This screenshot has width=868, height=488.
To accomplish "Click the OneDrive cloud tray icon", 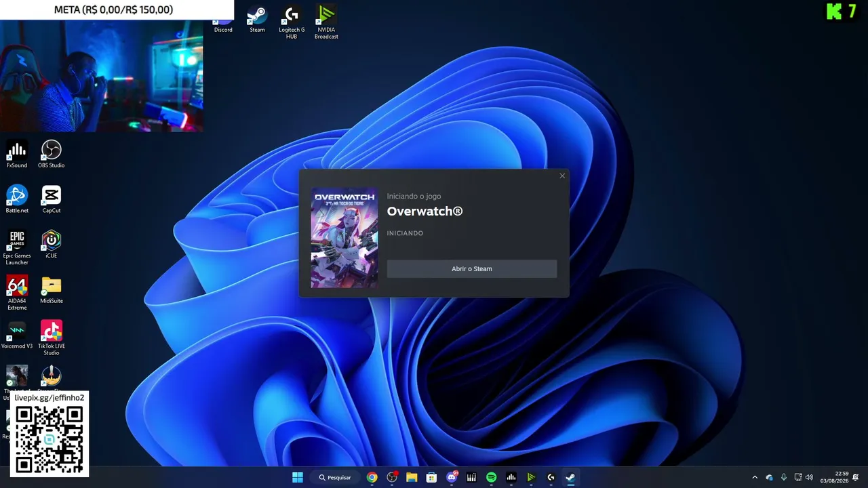I will (769, 477).
